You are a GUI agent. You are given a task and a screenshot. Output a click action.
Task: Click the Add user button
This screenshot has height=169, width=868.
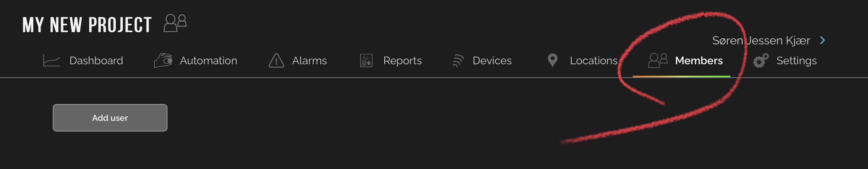coord(110,118)
